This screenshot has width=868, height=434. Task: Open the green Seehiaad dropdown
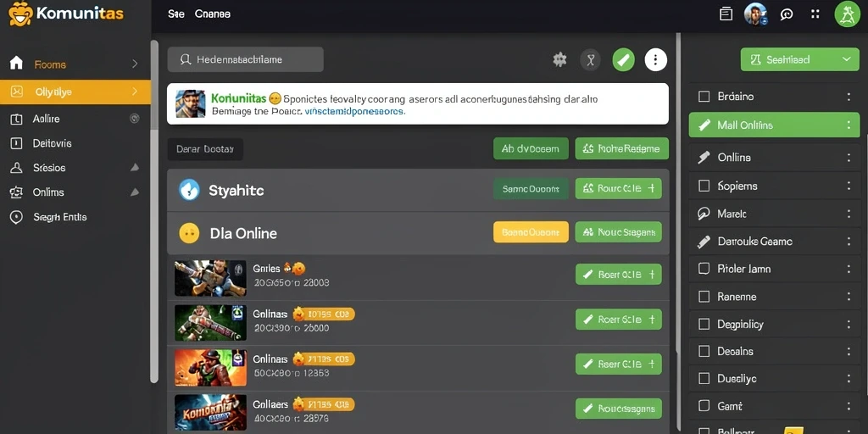click(x=800, y=59)
